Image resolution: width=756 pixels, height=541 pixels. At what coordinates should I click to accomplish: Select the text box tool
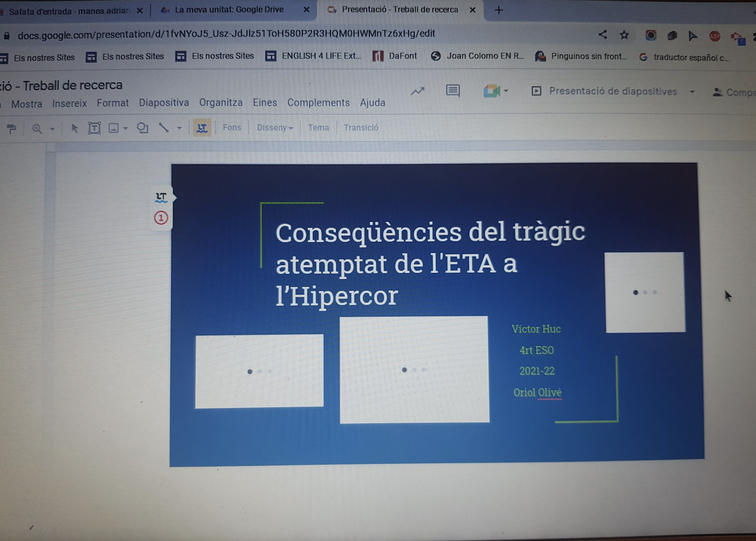coord(94,128)
